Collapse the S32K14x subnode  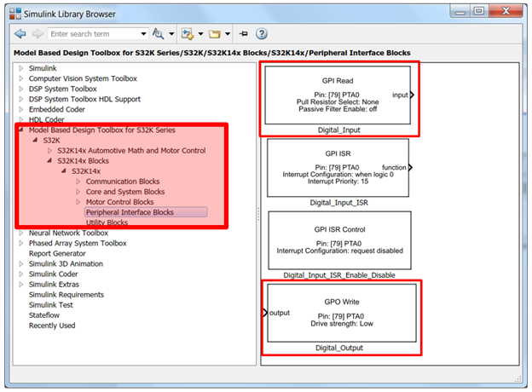64,171
